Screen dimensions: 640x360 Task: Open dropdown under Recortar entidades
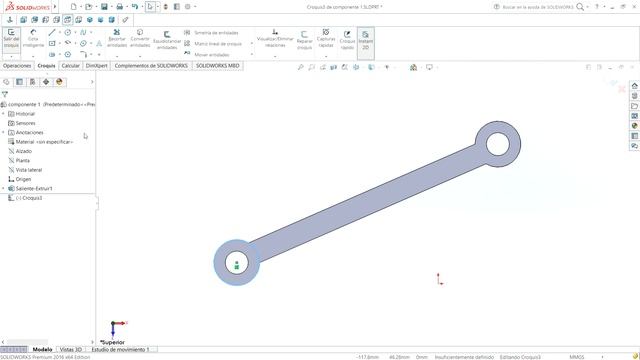(x=117, y=56)
